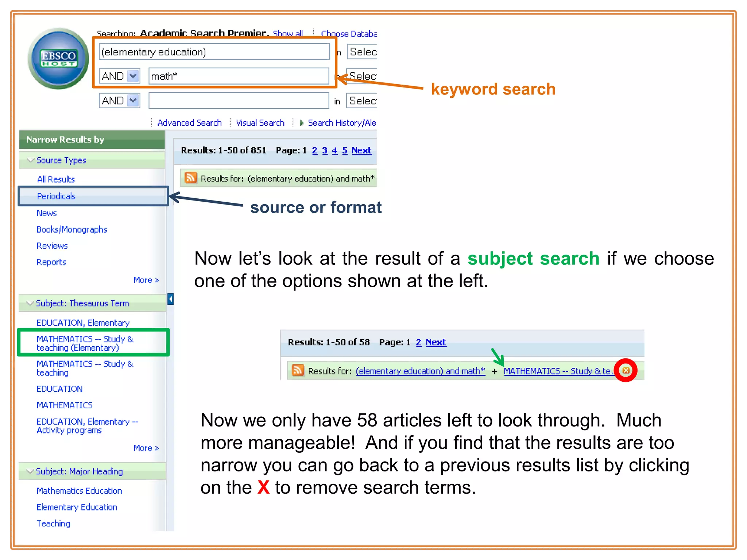
Task: Select MATHEMATICS -- Study & teaching (Elementary)
Action: click(x=85, y=343)
